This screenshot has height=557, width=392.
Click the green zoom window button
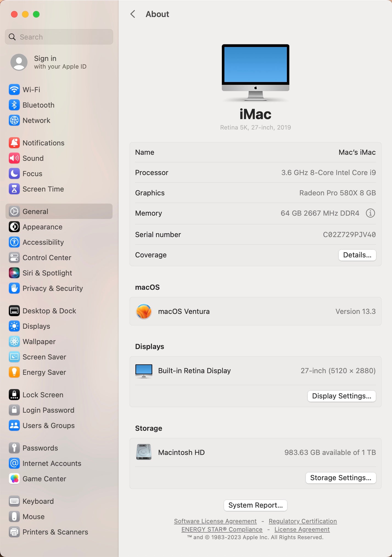coord(36,14)
